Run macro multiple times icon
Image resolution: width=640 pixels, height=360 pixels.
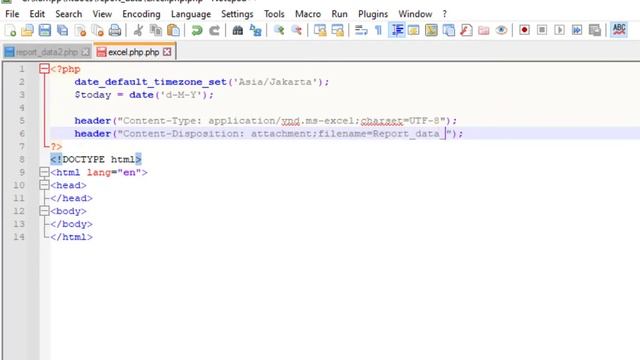tap(577, 30)
